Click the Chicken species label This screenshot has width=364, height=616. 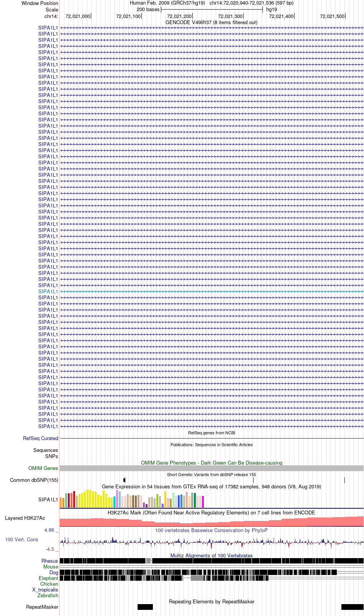tap(49, 584)
